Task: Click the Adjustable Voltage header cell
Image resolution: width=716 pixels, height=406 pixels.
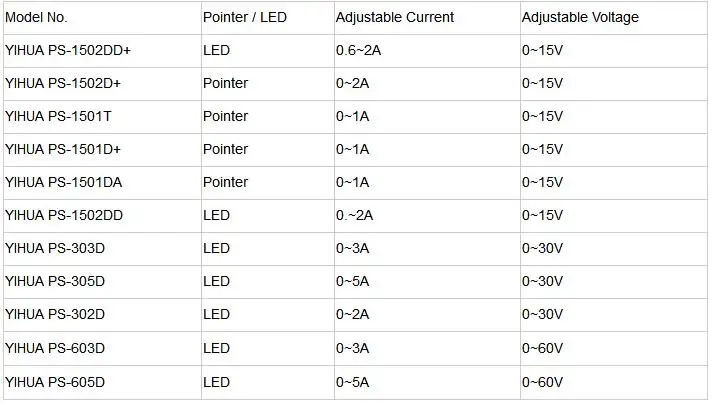Action: pos(614,18)
